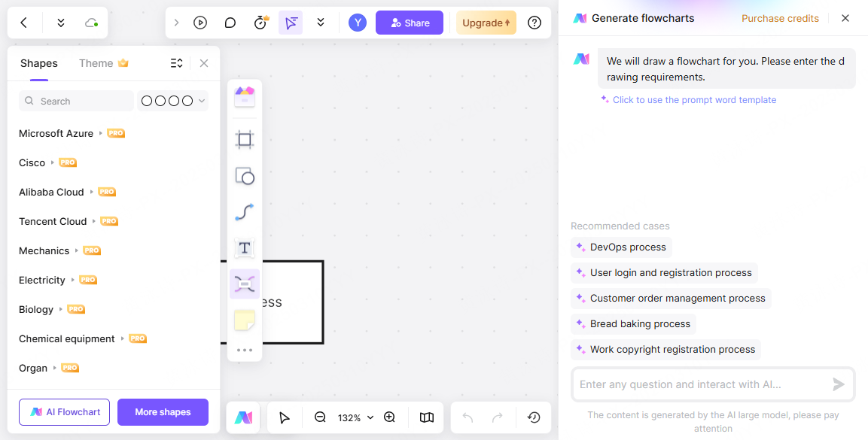Select the Shape tool icon
The width and height of the screenshot is (868, 440).
[x=244, y=176]
